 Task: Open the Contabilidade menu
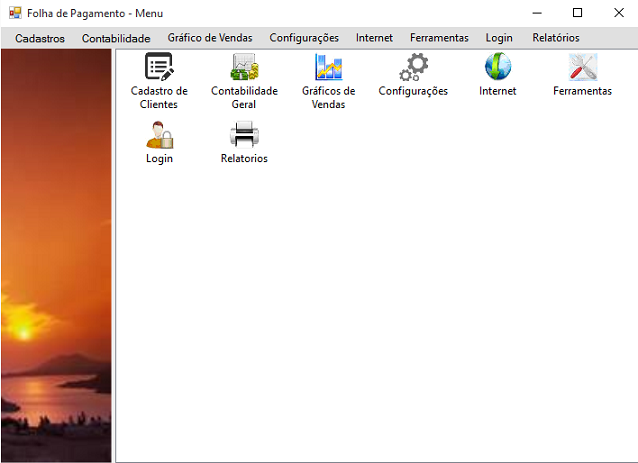click(x=116, y=38)
